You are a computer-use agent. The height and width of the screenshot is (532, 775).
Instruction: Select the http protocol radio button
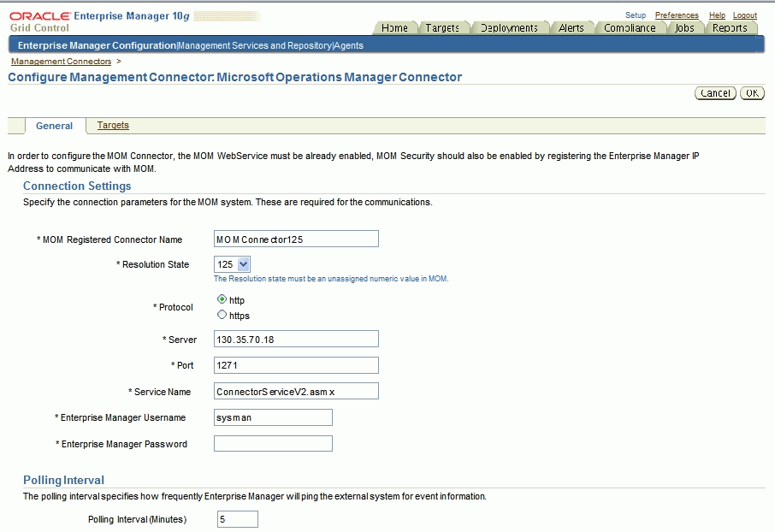click(222, 299)
